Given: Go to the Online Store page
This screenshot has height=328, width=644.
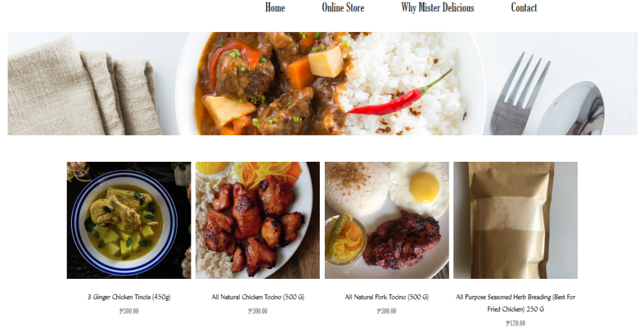Looking at the screenshot, I should [343, 8].
